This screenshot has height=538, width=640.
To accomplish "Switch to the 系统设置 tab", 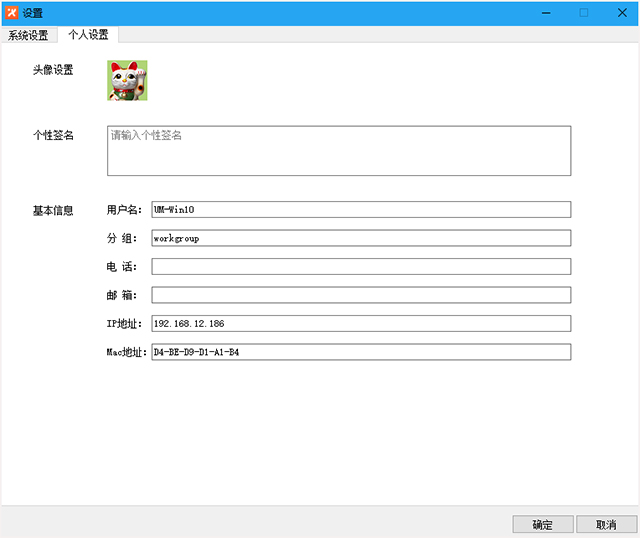I will (28, 36).
